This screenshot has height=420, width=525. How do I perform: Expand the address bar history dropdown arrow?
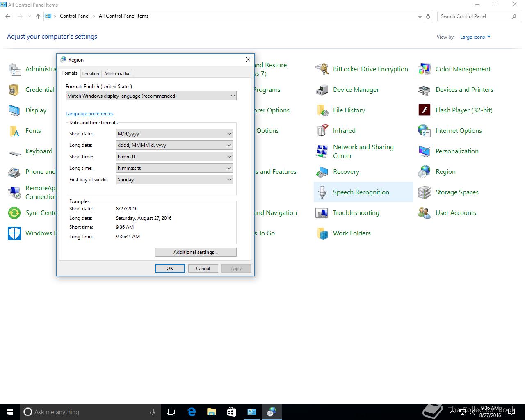pyautogui.click(x=420, y=16)
